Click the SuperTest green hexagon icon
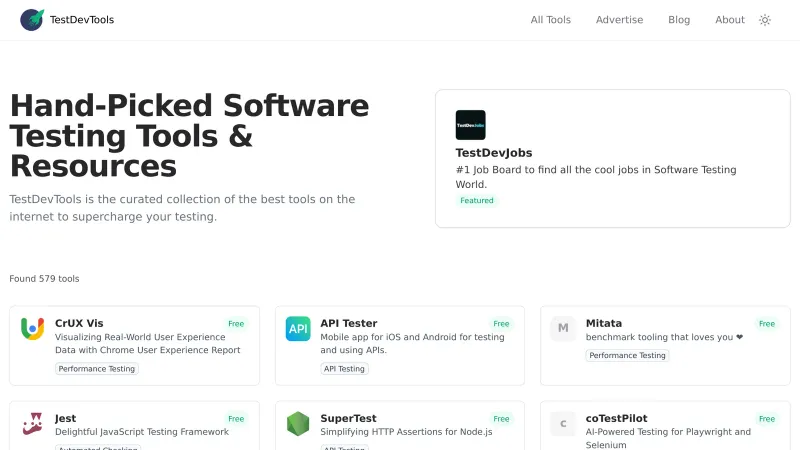 point(298,423)
